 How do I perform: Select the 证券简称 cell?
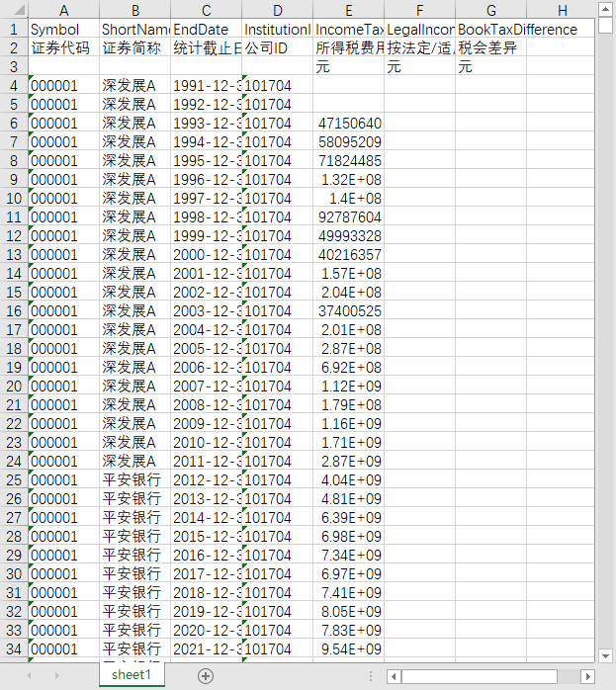click(135, 48)
